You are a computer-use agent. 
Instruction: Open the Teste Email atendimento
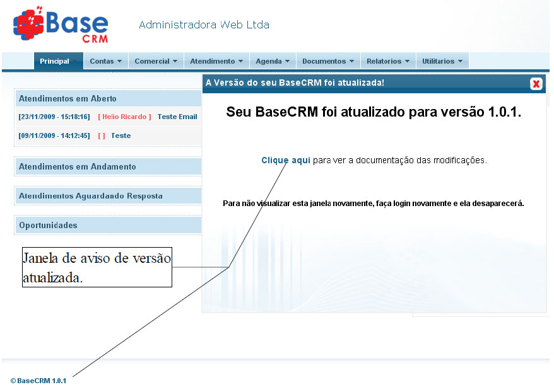point(177,117)
